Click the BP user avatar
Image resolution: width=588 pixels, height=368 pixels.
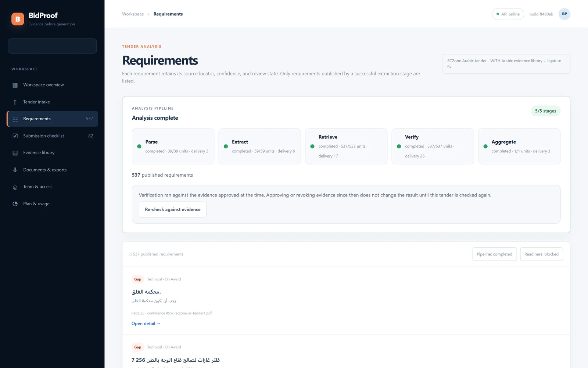point(564,14)
